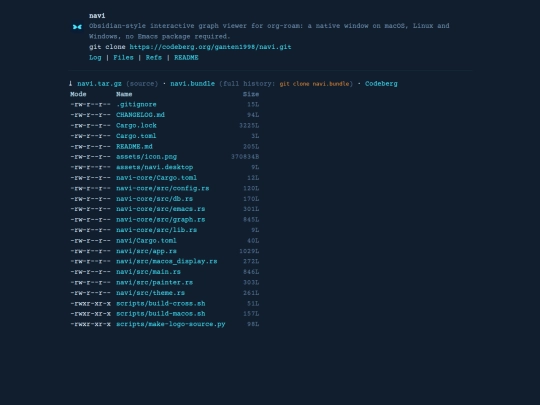Open navi-core/src/graph.rs file
Image resolution: width=540 pixels, height=405 pixels.
pos(160,219)
